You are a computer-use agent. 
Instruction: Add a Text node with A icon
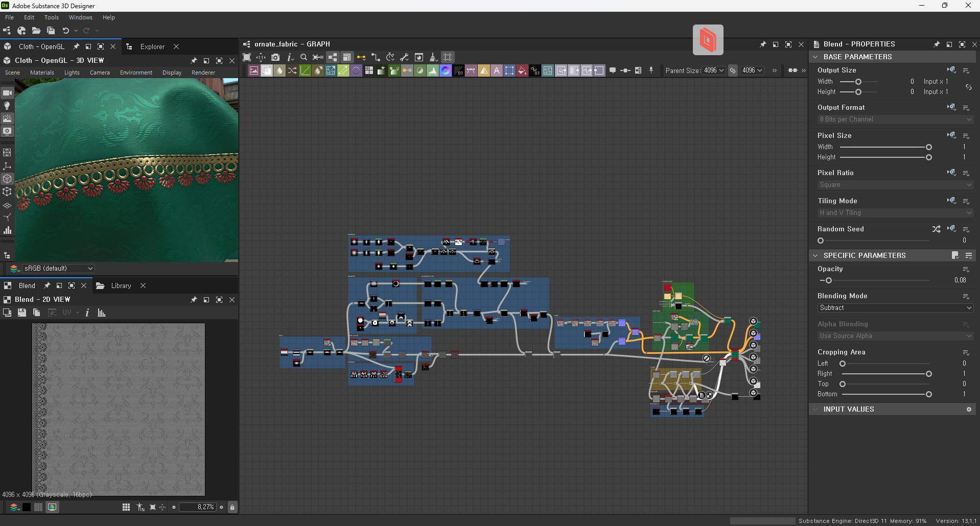(497, 70)
